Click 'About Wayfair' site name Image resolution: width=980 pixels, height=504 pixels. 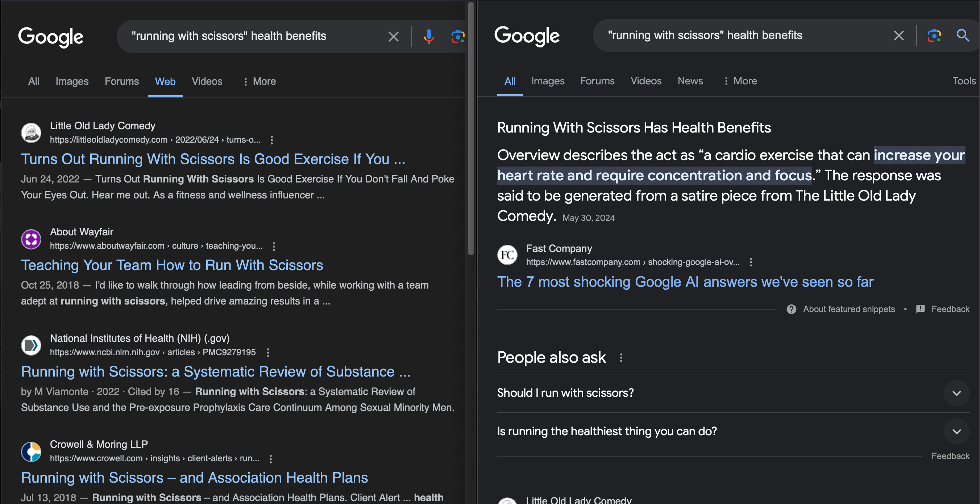tap(82, 232)
